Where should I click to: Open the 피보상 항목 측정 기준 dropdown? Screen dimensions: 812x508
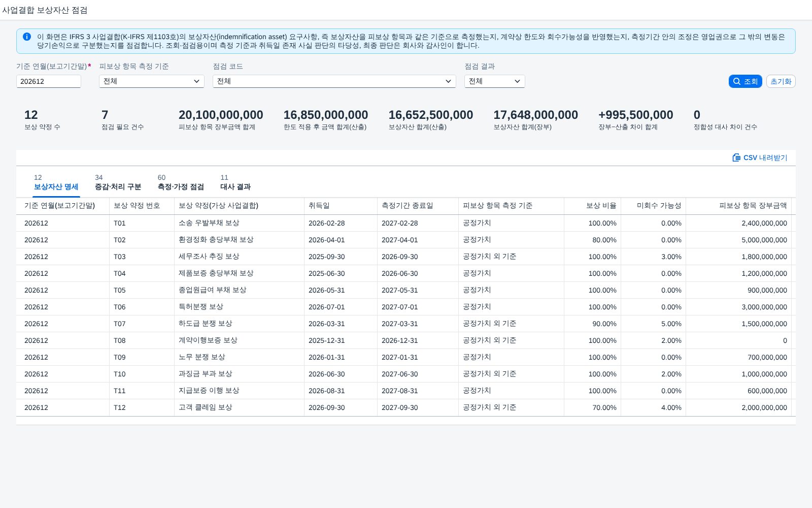point(152,81)
